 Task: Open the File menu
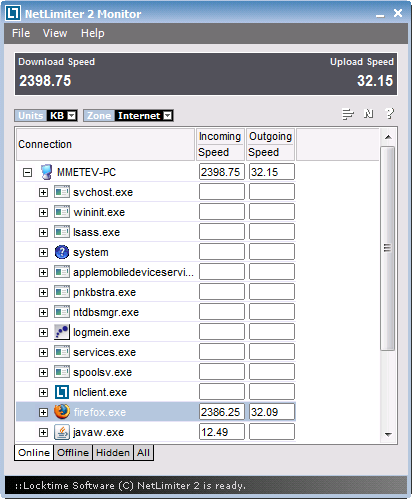(x=21, y=33)
